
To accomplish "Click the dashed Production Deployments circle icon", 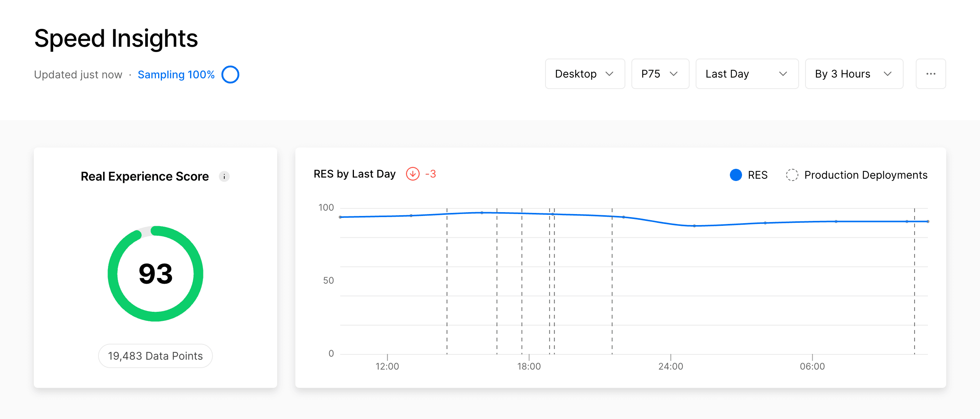I will 792,175.
